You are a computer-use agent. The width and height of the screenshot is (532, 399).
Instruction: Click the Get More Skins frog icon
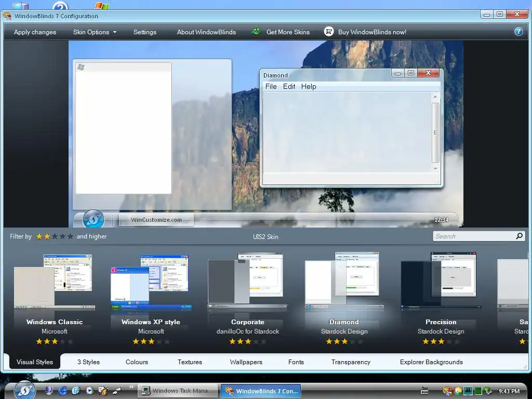click(x=257, y=32)
